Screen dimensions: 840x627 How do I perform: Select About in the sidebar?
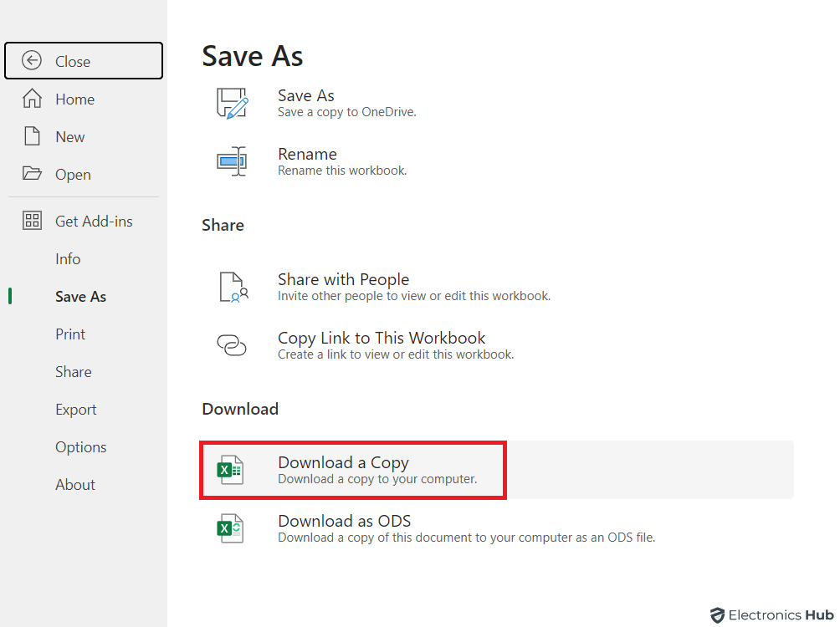[75, 484]
